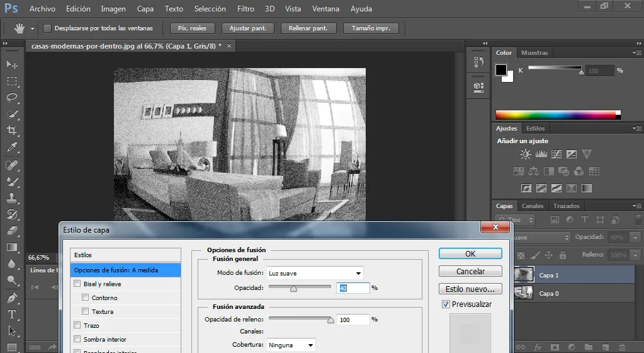Switch to the Canales tab
This screenshot has height=353, width=644.
[x=533, y=205]
